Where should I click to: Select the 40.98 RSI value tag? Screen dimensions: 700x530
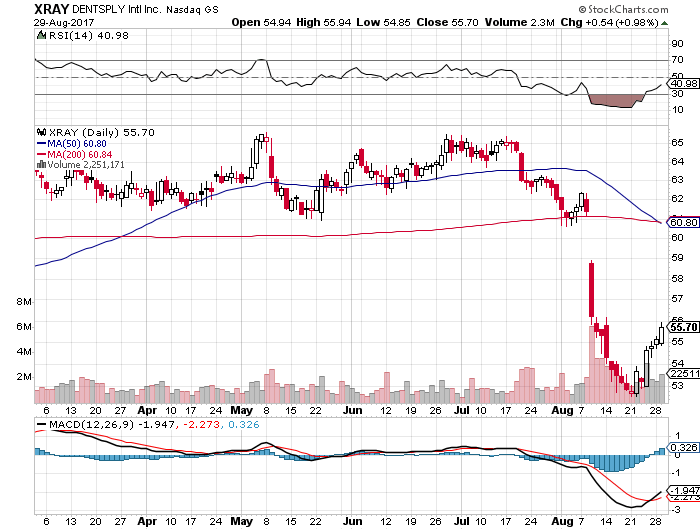[x=683, y=83]
